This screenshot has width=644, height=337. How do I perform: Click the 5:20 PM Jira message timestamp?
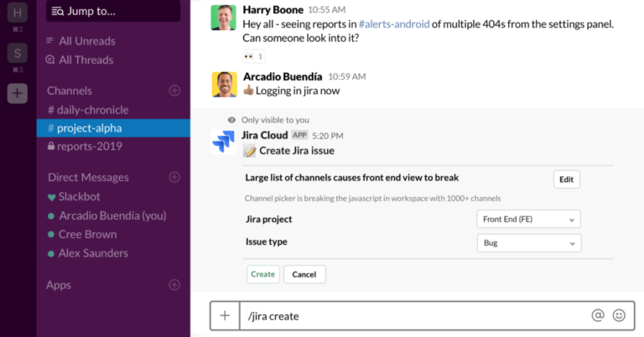[x=327, y=136]
